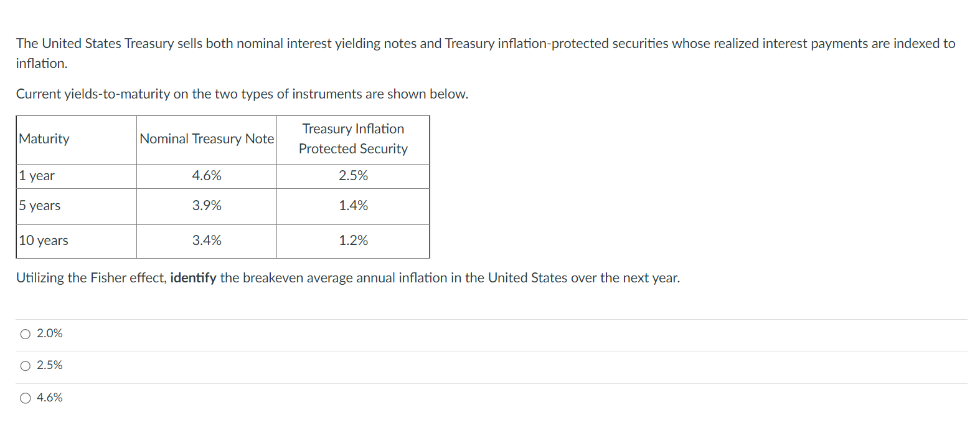Image resolution: width=980 pixels, height=422 pixels.
Task: Click the 3.4% ten-year yield cell
Action: (206, 241)
